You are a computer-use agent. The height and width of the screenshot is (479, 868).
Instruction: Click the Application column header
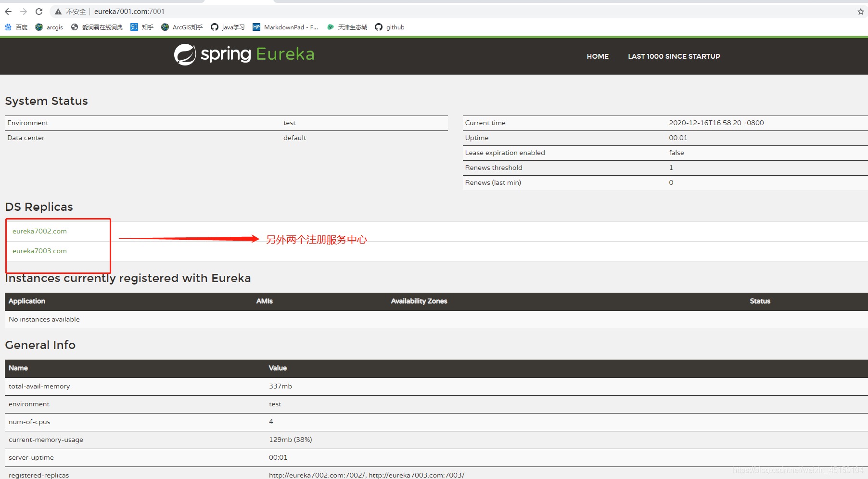tap(27, 301)
